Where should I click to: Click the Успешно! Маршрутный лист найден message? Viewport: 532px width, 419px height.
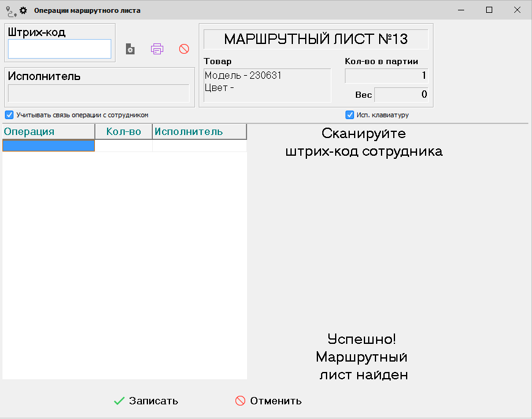click(x=361, y=357)
